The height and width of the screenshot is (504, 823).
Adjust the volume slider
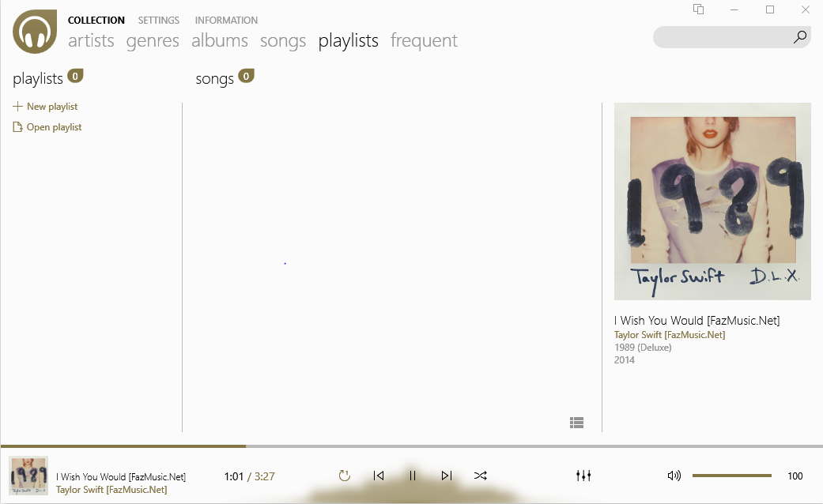point(731,476)
